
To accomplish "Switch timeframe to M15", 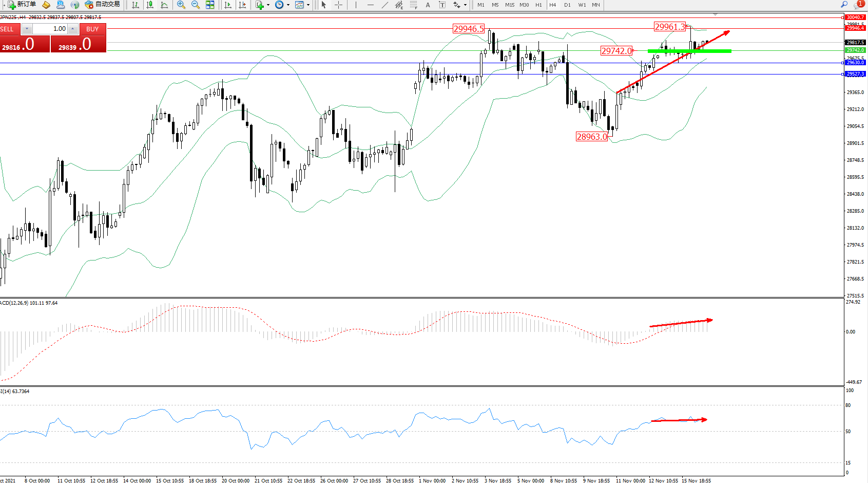I will pyautogui.click(x=509, y=5).
